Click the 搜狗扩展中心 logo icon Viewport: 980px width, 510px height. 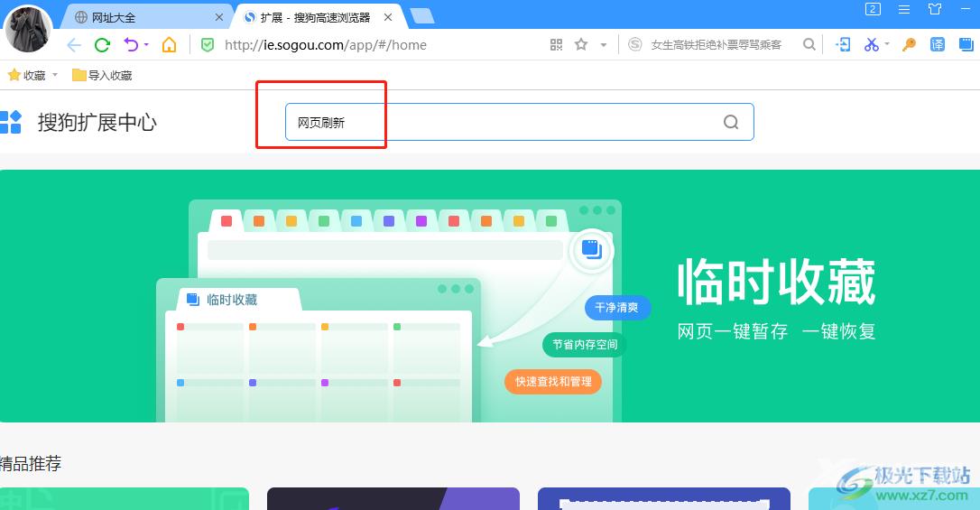pos(11,122)
